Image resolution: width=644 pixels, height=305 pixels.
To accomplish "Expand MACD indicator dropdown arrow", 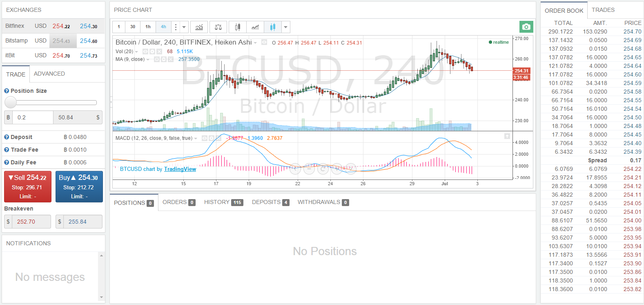I will (196, 139).
